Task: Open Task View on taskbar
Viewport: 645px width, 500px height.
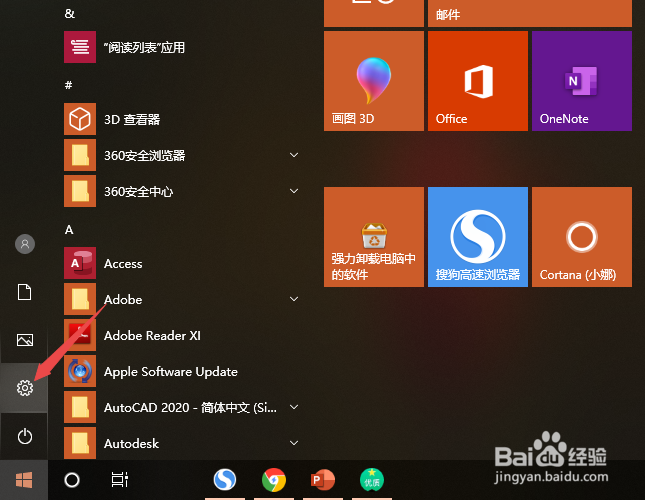Action: tap(120, 480)
